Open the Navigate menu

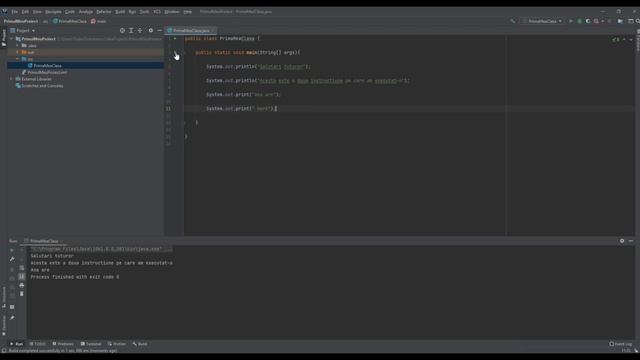coord(53,12)
